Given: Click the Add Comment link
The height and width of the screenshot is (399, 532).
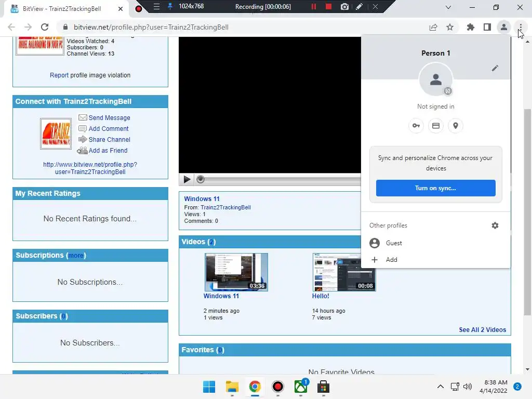Looking at the screenshot, I should click(109, 129).
